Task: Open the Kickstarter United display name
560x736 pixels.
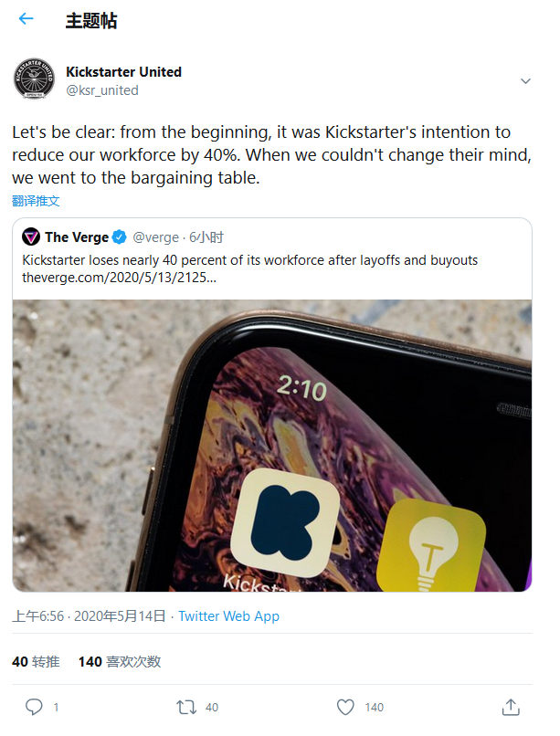Action: pyautogui.click(x=124, y=72)
